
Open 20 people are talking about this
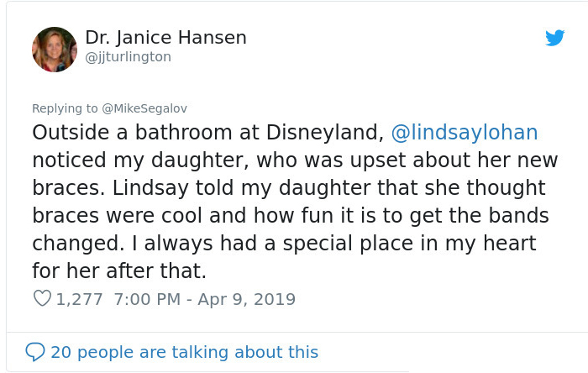[184, 352]
